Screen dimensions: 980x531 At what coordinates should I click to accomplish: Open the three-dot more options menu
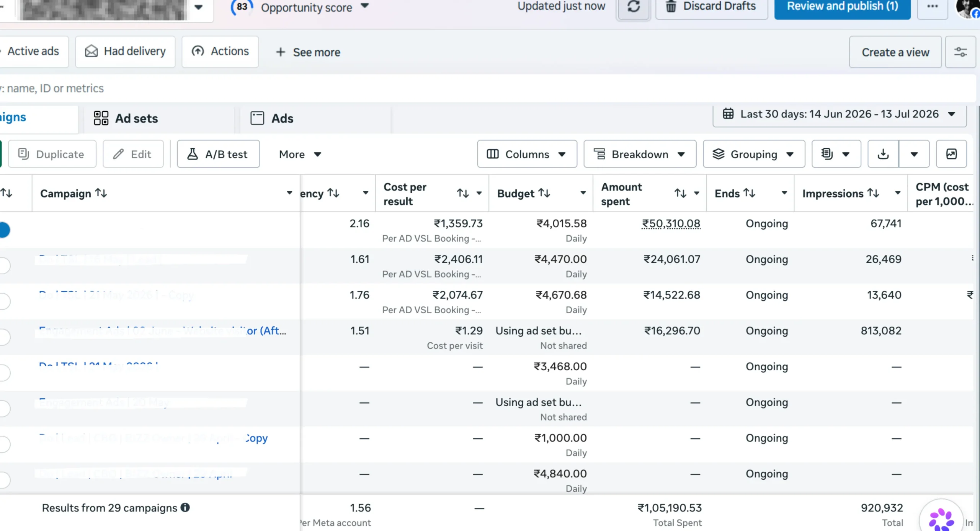tap(933, 7)
